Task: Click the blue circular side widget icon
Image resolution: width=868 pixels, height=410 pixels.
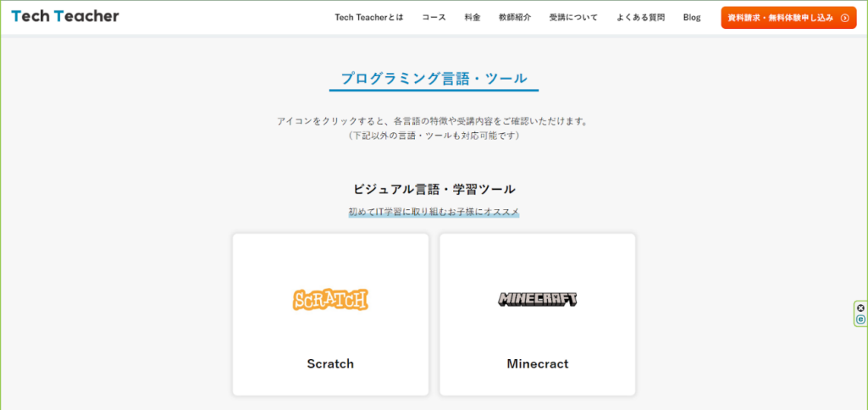Action: (x=861, y=319)
